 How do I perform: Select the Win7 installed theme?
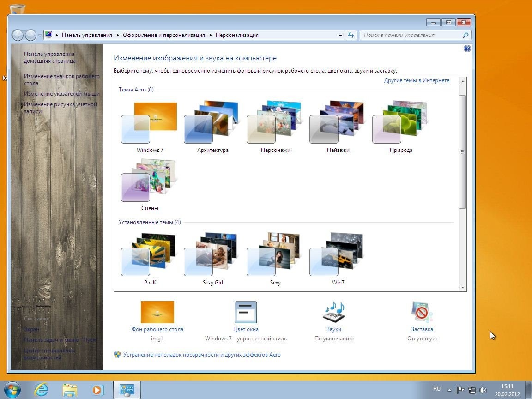click(x=338, y=260)
